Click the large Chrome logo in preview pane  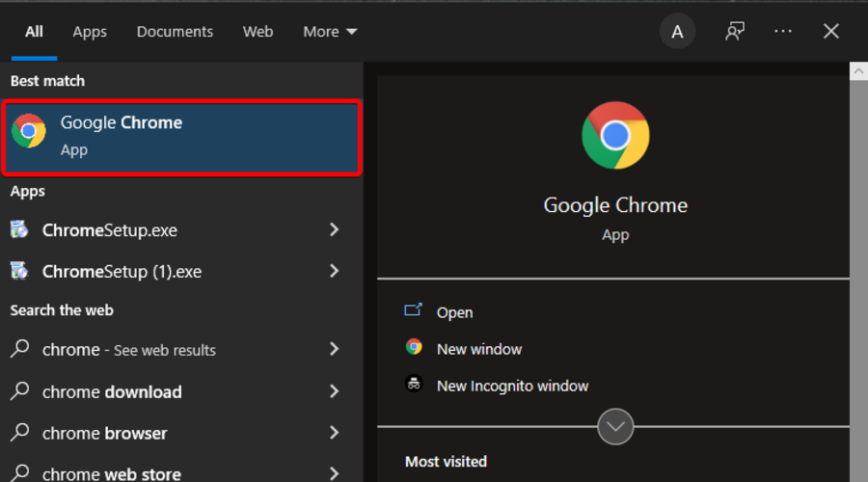(x=615, y=135)
